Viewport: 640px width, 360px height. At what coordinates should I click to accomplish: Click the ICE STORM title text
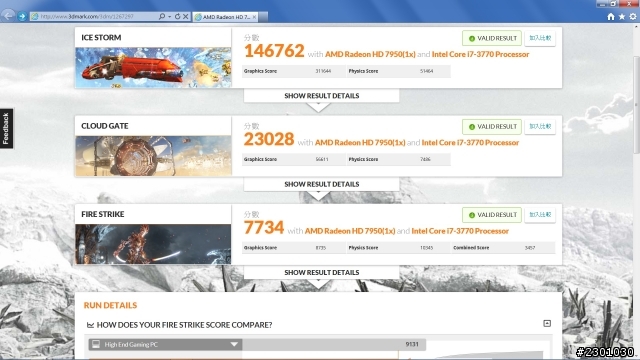coord(101,38)
